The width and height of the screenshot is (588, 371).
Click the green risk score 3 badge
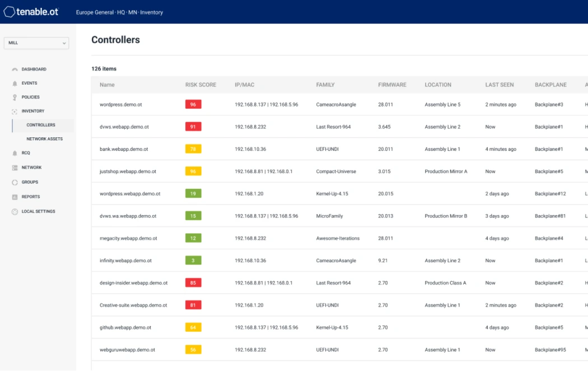click(193, 261)
